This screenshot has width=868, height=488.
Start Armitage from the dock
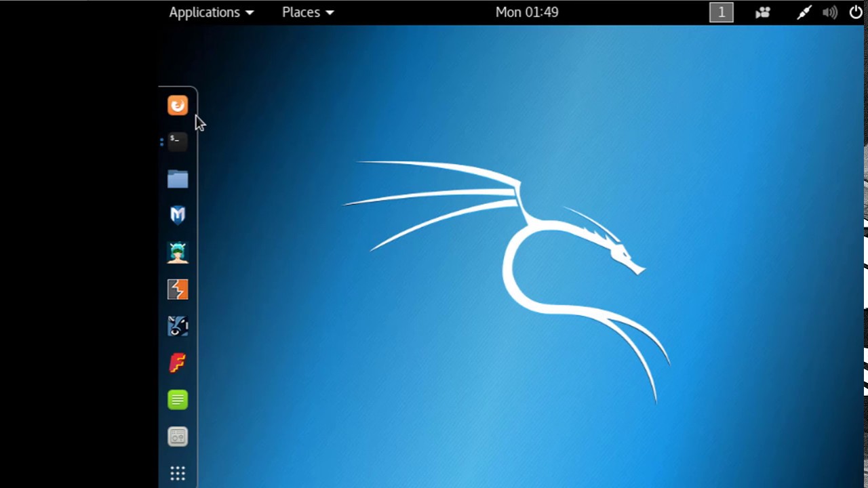pyautogui.click(x=178, y=252)
